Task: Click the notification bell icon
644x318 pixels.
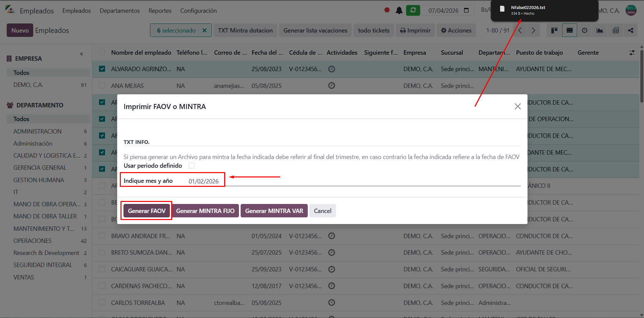Action: pyautogui.click(x=399, y=10)
